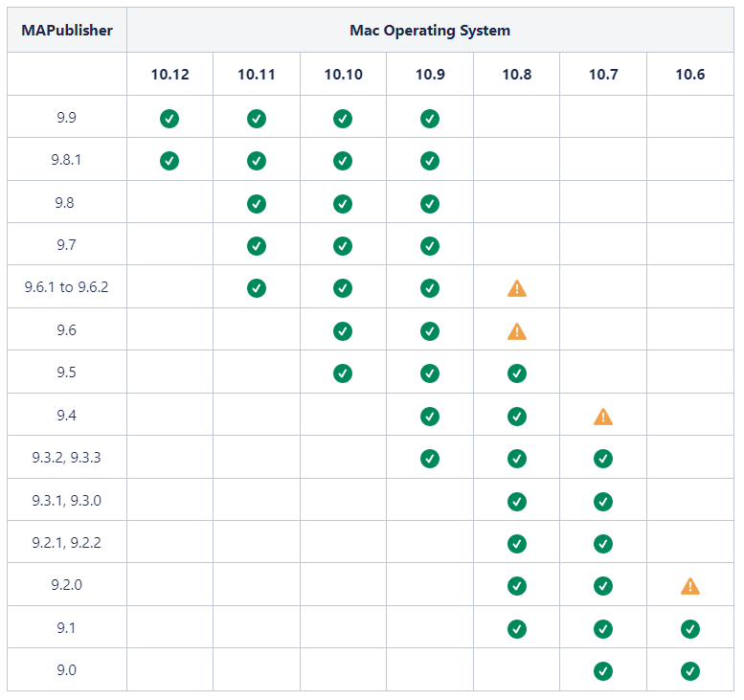
Task: Click the green check for 9.9 on 10.10
Action: pyautogui.click(x=343, y=119)
